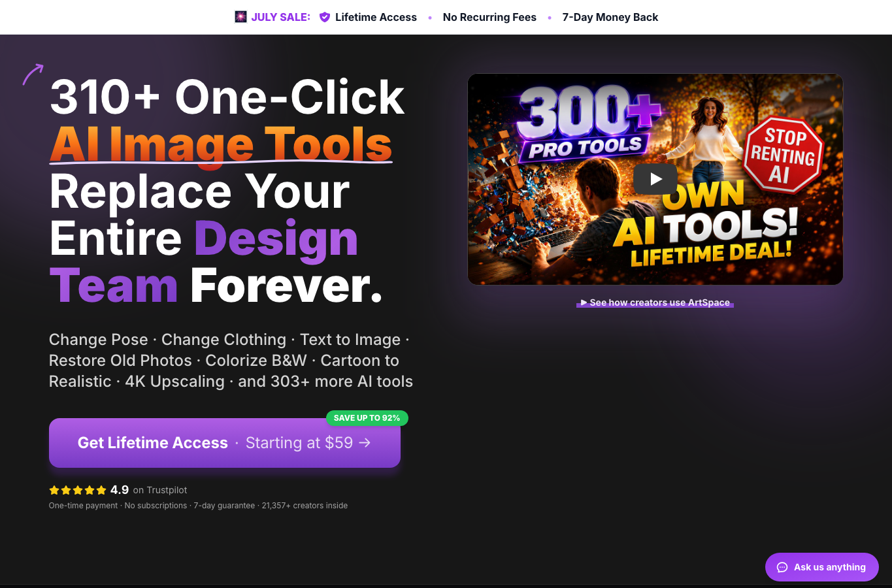Click the AI Image Tools headline

[x=221, y=144]
